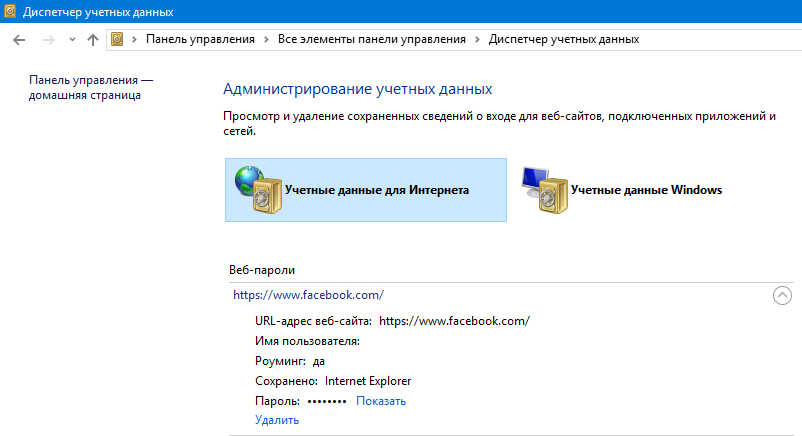
Task: Click the safe icon in address bar
Action: tap(119, 40)
